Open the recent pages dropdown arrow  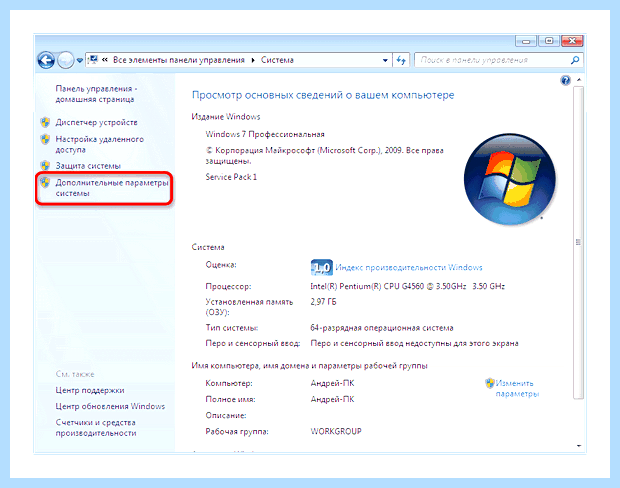coord(79,61)
